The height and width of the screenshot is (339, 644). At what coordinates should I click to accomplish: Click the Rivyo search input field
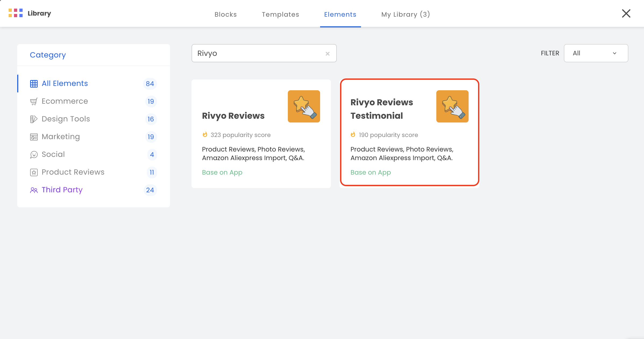pyautogui.click(x=264, y=53)
